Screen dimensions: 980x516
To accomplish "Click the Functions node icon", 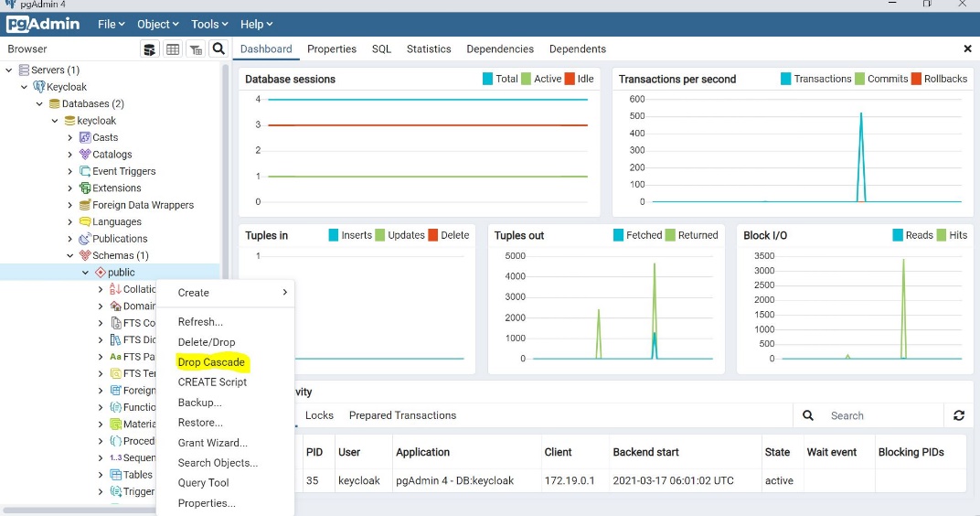I will click(x=115, y=407).
